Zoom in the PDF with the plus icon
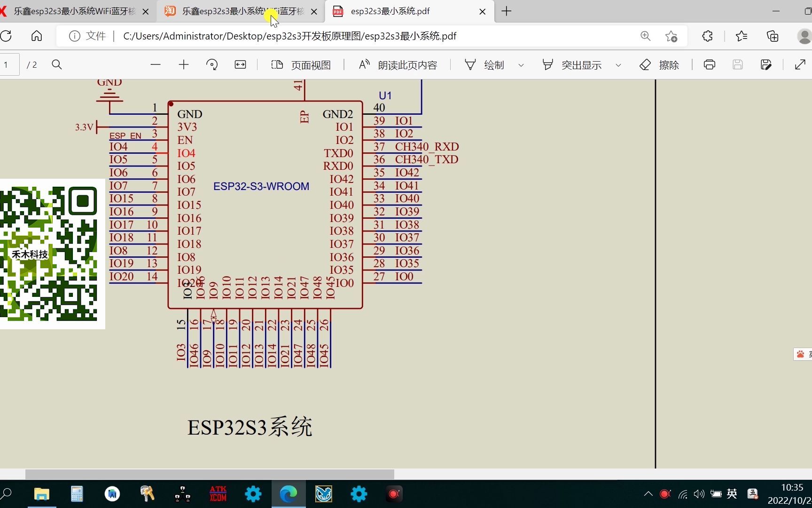 [184, 65]
